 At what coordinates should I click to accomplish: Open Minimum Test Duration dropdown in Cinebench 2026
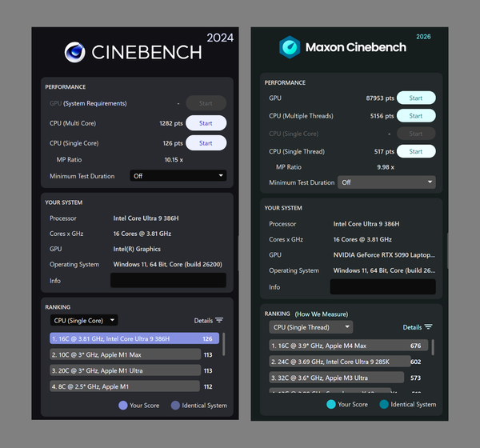point(386,182)
